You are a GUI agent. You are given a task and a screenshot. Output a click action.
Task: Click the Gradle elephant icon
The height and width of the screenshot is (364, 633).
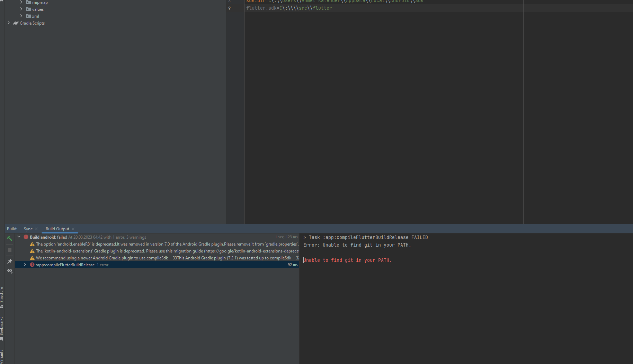pos(16,23)
